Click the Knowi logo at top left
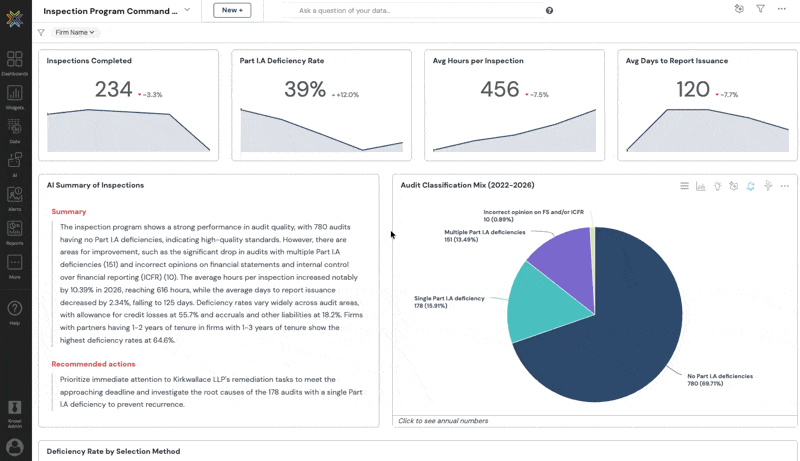Viewport: 800px width, 461px height. [x=15, y=19]
